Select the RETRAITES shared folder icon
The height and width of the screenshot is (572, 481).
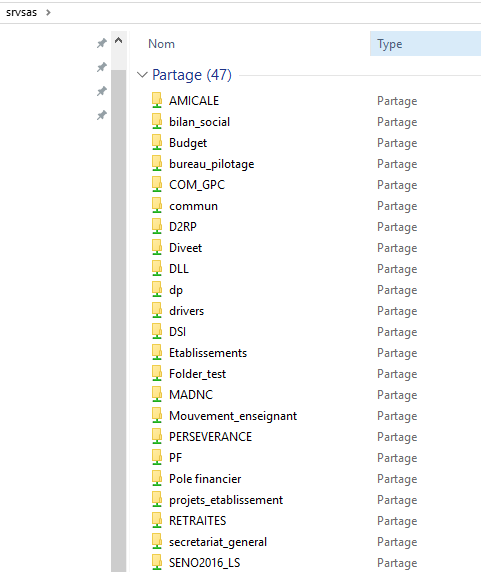coord(157,520)
